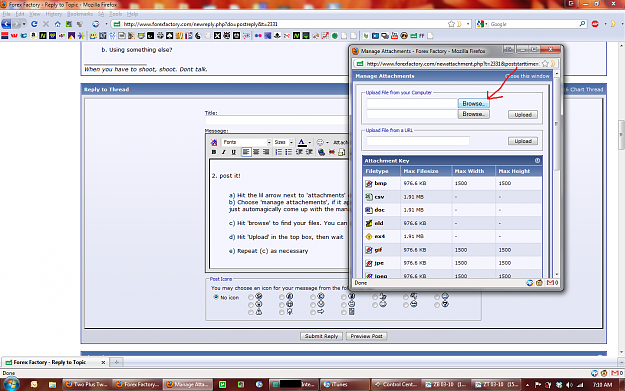Open the View menu
This screenshot has height=391, width=625.
click(35, 14)
